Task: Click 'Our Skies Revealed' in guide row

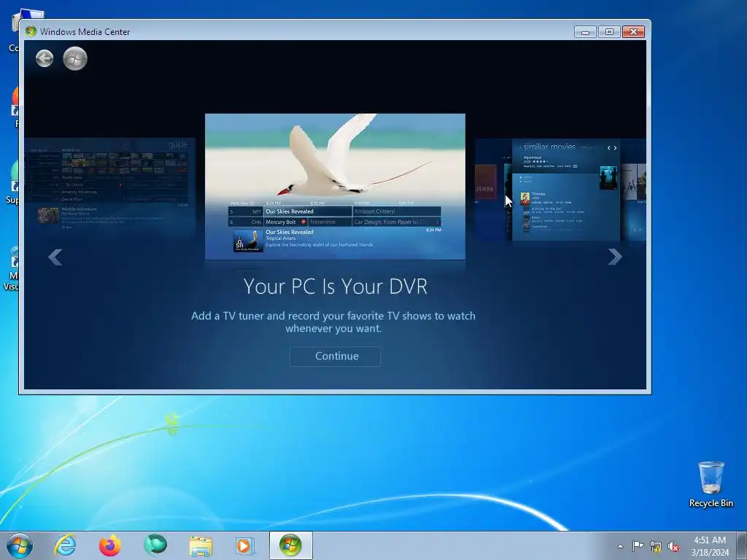Action: (x=309, y=211)
